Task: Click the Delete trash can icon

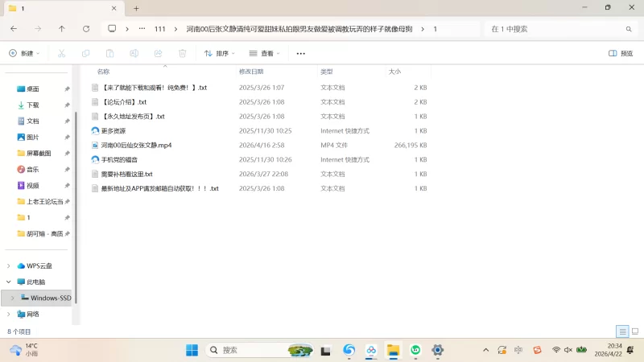Action: click(x=183, y=53)
